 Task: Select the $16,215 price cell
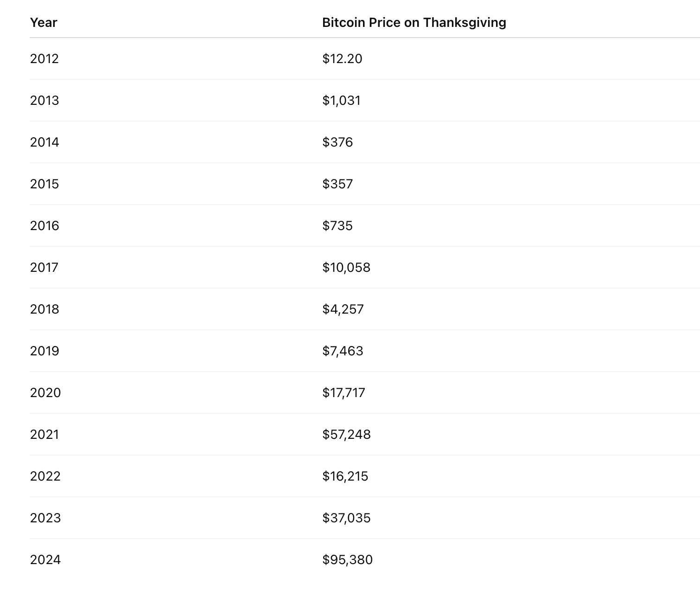[345, 476]
